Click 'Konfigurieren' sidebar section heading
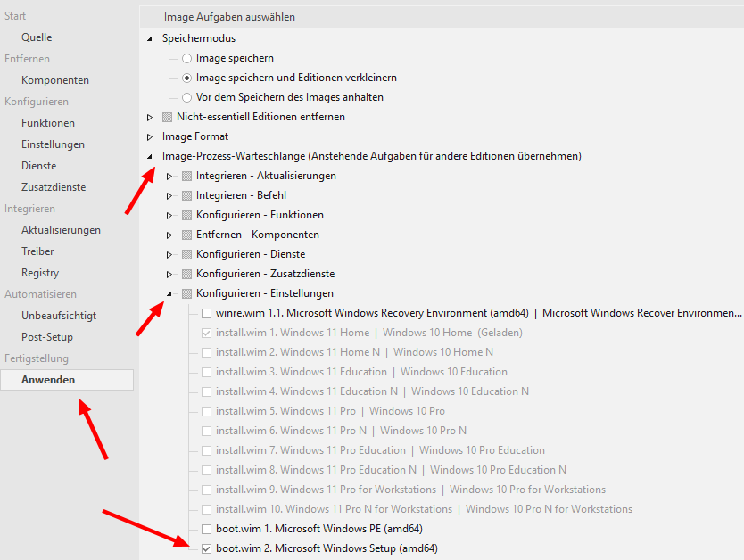The width and height of the screenshot is (744, 560). click(x=37, y=102)
